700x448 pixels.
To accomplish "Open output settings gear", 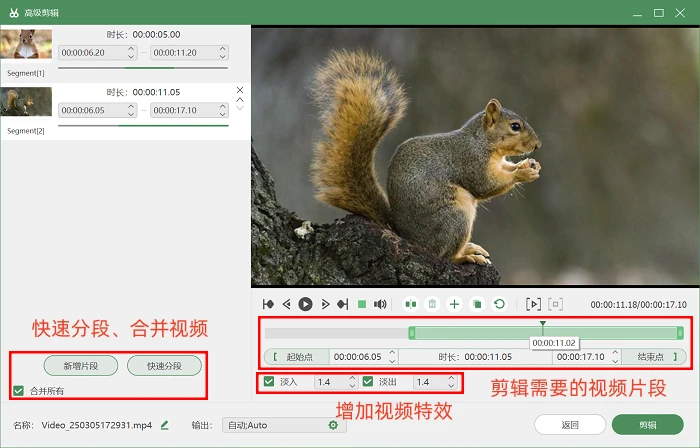I will click(333, 425).
